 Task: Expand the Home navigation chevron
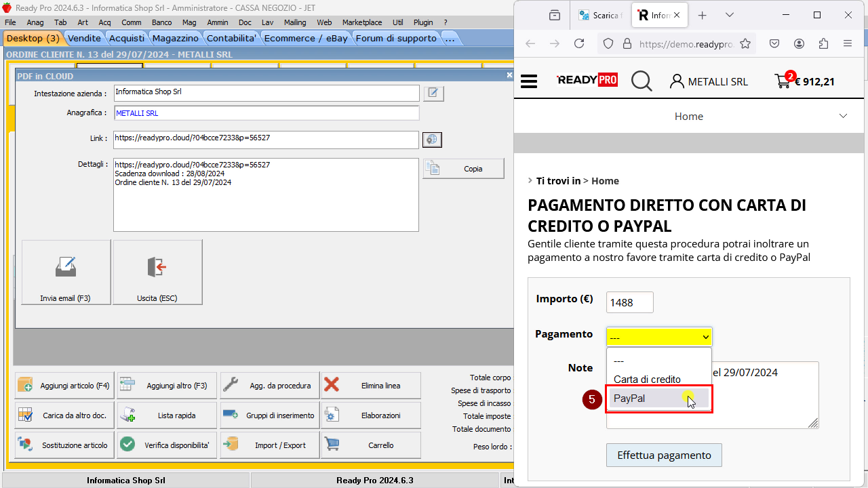(x=843, y=117)
